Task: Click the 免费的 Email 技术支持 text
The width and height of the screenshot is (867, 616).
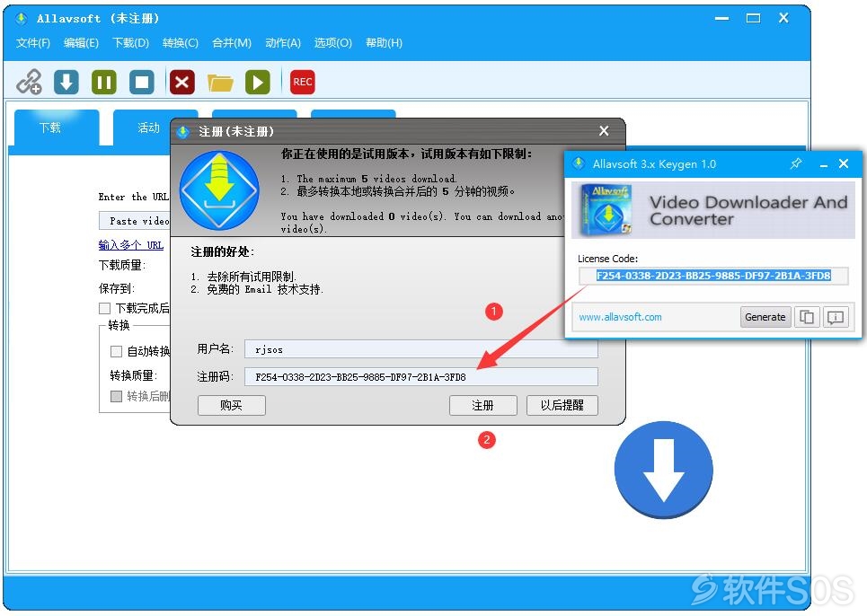Action: pos(265,289)
